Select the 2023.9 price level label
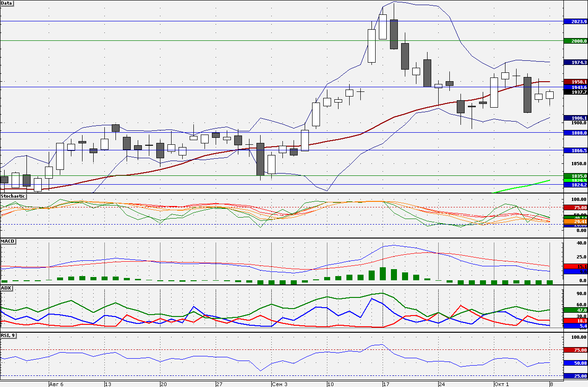The width and height of the screenshot is (588, 387). point(575,21)
